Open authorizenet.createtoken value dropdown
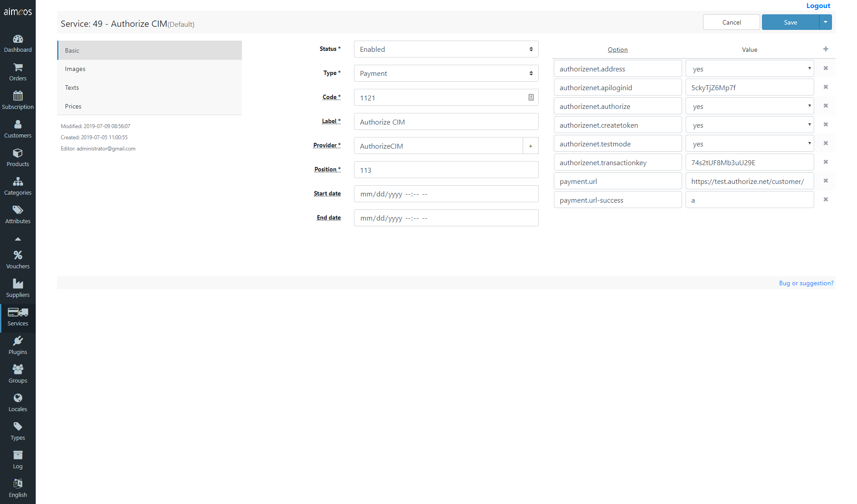857x504 pixels. (749, 125)
